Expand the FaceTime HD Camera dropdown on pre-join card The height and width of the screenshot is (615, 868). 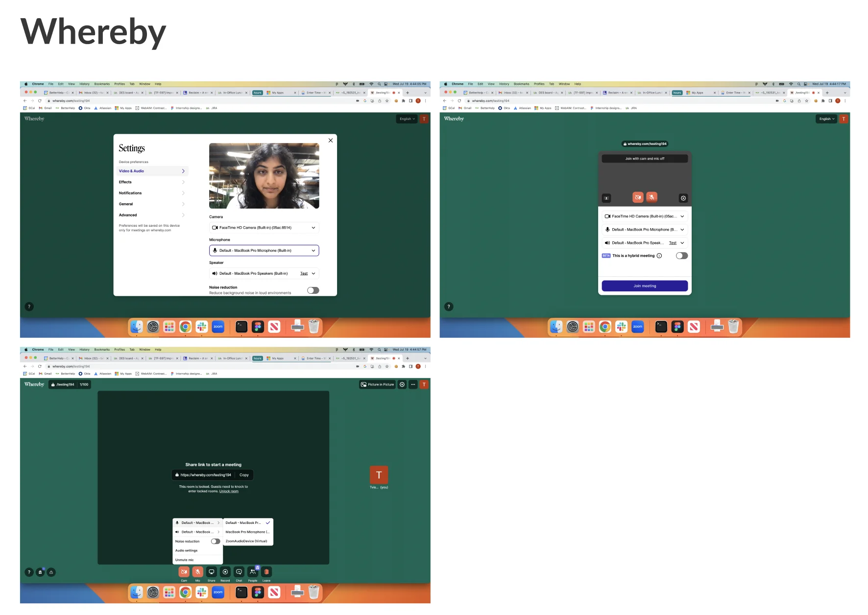(645, 216)
